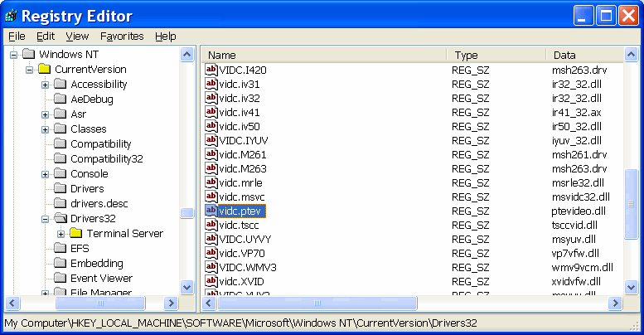Select the Accessibility folder icon
The image size is (644, 335).
click(x=61, y=85)
